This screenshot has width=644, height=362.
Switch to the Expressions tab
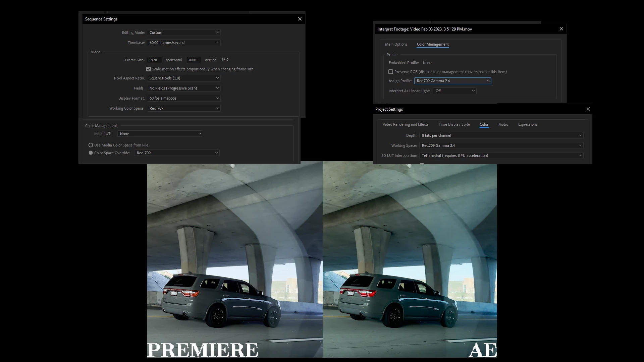(527, 125)
